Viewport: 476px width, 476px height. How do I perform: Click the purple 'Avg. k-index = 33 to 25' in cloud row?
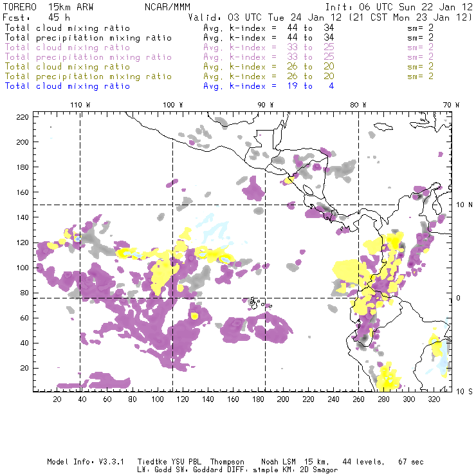pyautogui.click(x=269, y=48)
